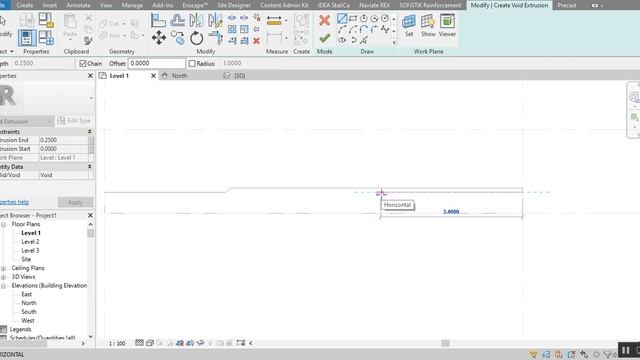Viewport: 640px width, 360px height.
Task: Click the 1 : 100 view scale
Action: point(117,343)
